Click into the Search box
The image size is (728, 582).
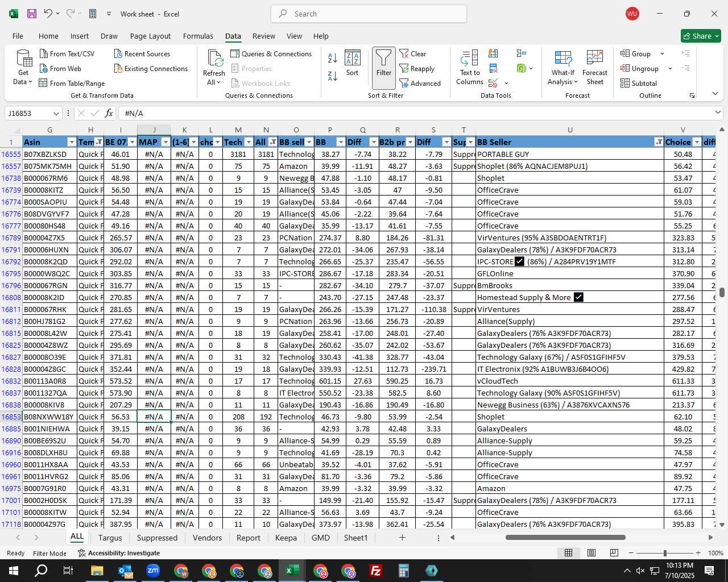click(369, 14)
